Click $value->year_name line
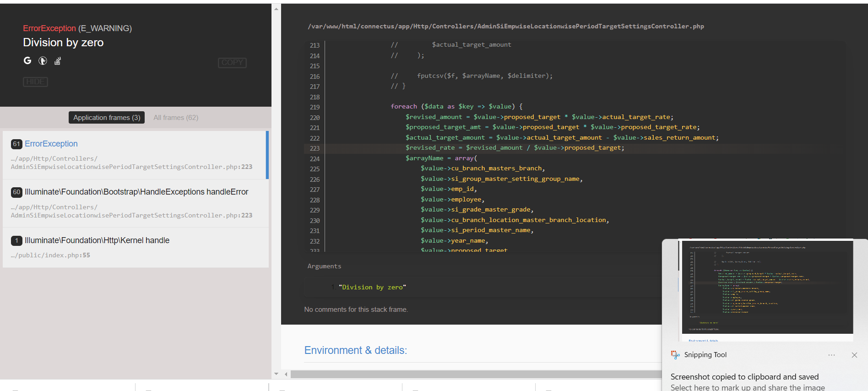The image size is (868, 391). 455,241
